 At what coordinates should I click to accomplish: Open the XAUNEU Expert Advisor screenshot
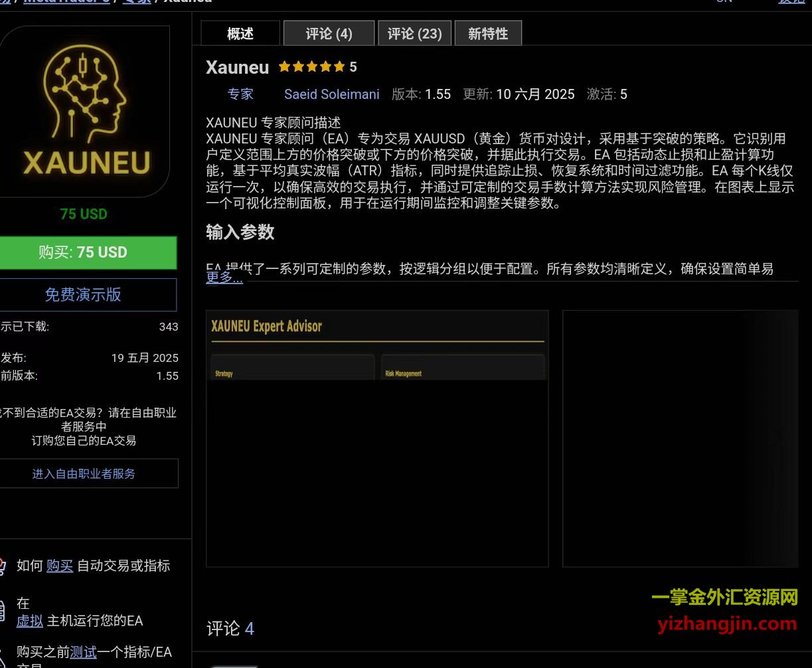tap(377, 438)
